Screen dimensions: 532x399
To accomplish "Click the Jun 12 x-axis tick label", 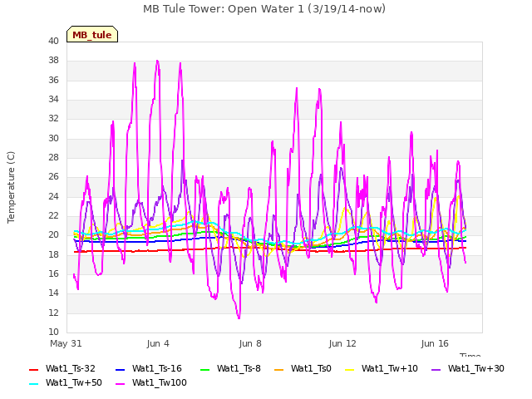I will click(x=342, y=343).
